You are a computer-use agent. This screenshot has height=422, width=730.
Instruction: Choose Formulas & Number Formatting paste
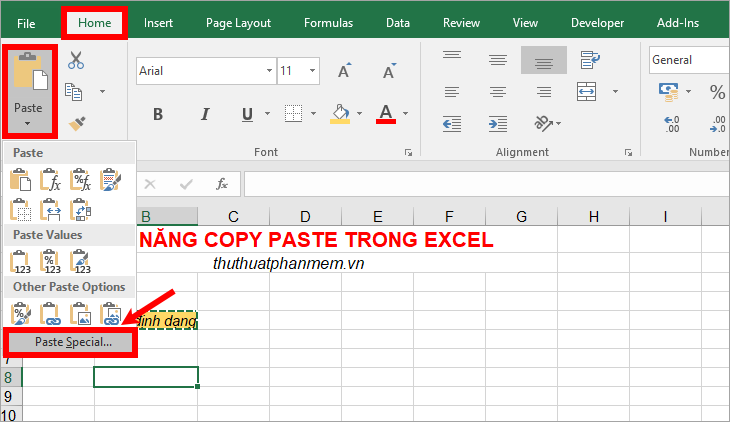click(80, 180)
